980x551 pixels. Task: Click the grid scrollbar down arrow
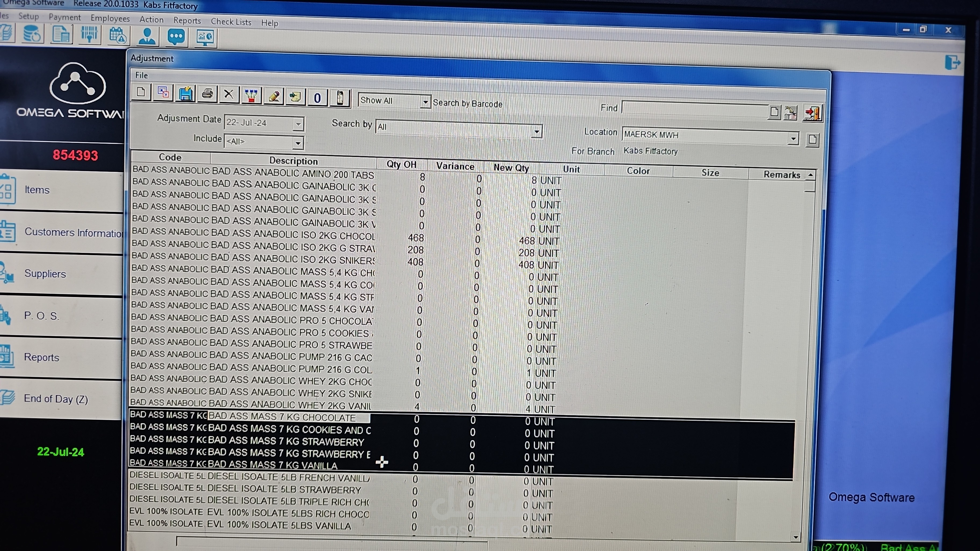pos(795,537)
